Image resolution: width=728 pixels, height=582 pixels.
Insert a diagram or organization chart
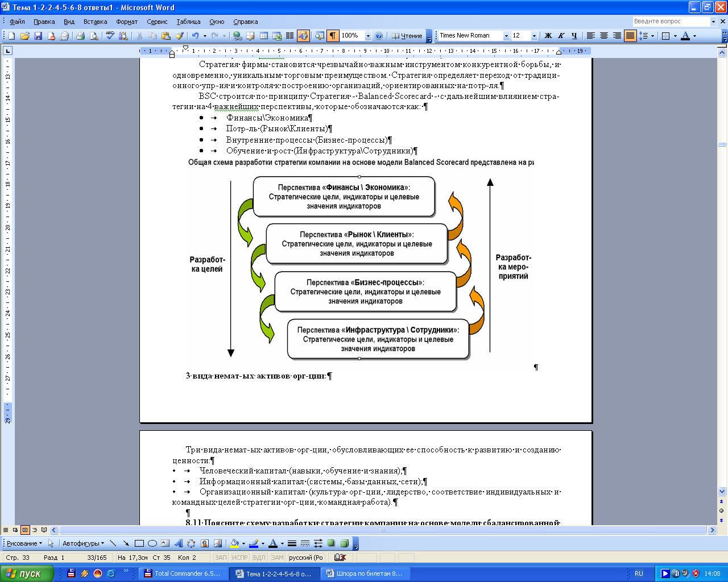(x=191, y=543)
